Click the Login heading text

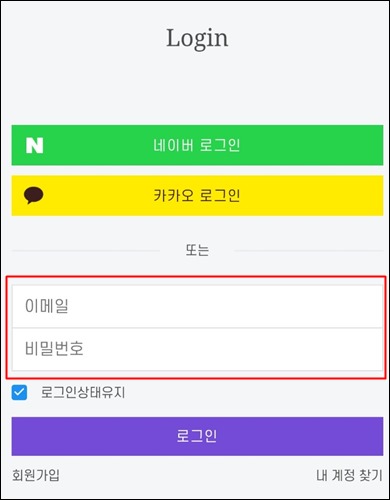197,39
